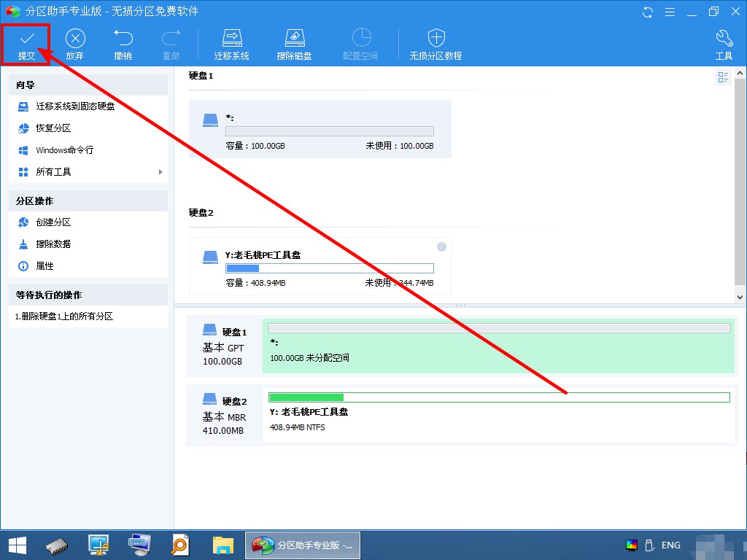Click the 撤销 (Undo) toolbar icon
747x560 pixels.
(123, 44)
